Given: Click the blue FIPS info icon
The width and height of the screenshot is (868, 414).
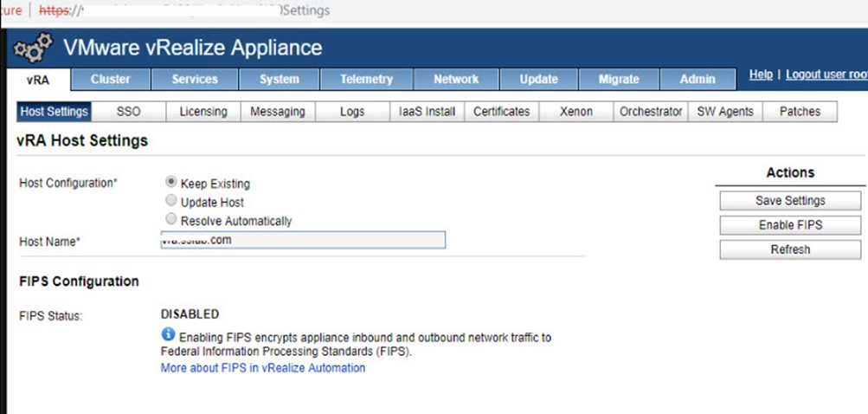Looking at the screenshot, I should coord(168,334).
